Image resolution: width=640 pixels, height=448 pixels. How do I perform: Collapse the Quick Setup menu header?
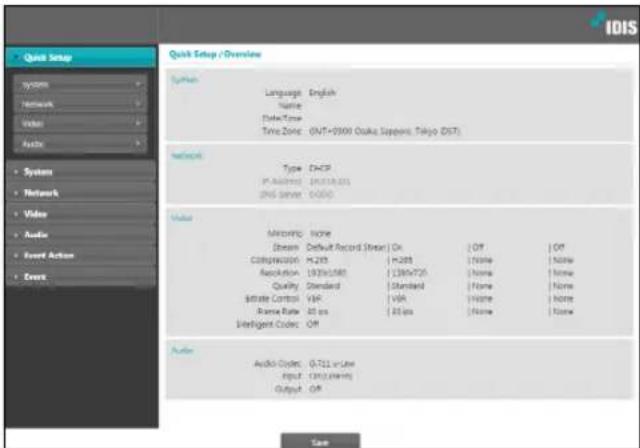click(80, 58)
